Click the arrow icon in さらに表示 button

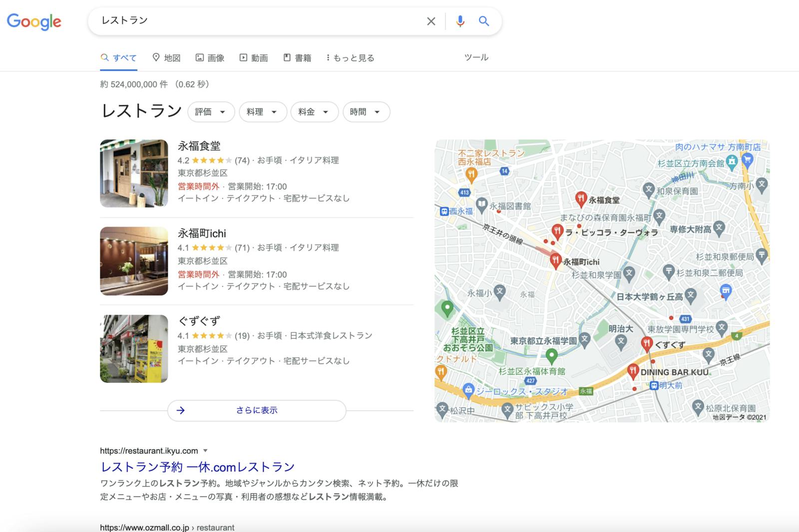[181, 410]
